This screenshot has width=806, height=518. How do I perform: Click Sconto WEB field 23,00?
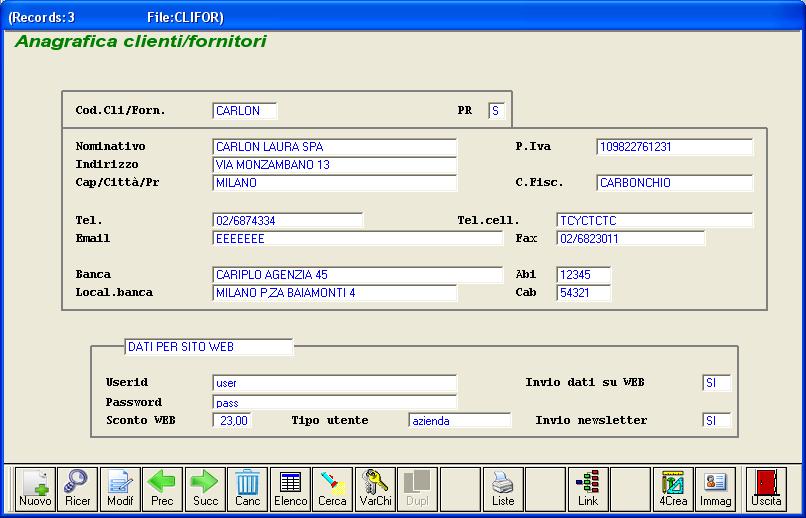[x=232, y=420]
